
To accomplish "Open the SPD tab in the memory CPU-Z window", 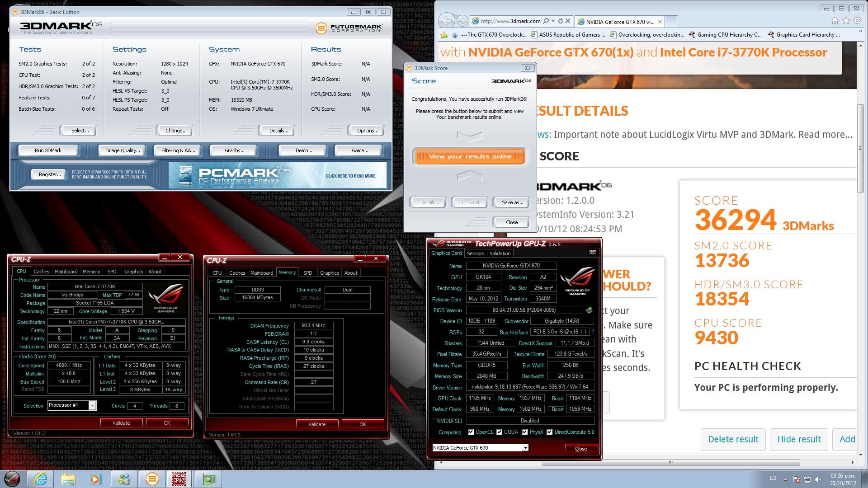I will [x=308, y=273].
